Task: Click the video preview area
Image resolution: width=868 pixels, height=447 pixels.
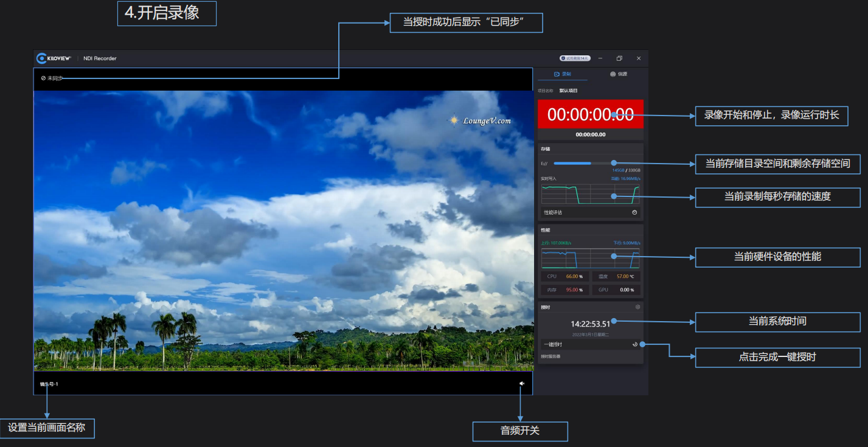Action: coord(283,231)
